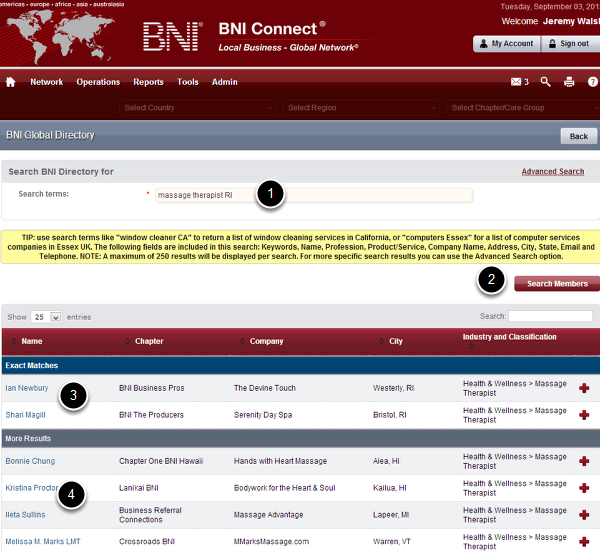600x553 pixels.
Task: Go to the Home icon
Action: (x=11, y=82)
